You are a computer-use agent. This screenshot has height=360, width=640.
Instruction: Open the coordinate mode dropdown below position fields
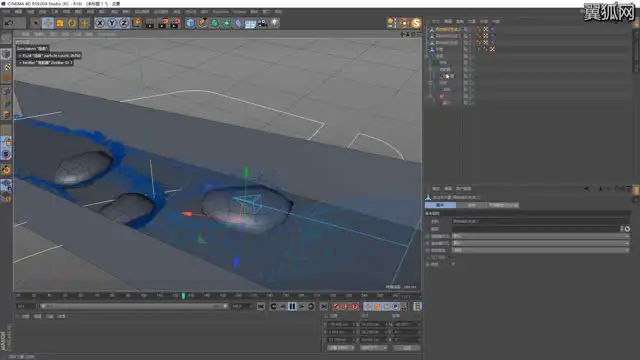point(341,348)
